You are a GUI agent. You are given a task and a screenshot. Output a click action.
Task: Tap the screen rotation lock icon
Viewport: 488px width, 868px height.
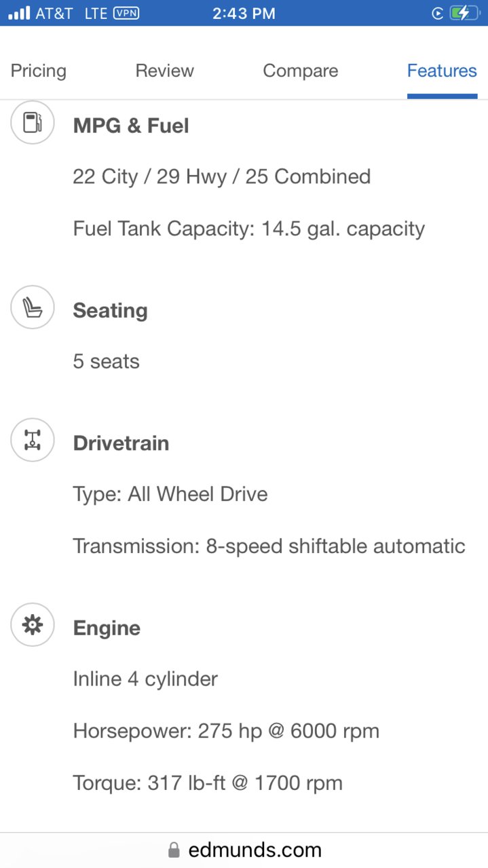coord(438,14)
